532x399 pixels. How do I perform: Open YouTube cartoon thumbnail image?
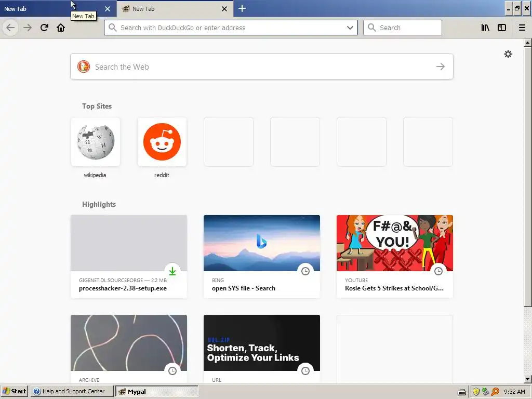click(x=395, y=243)
